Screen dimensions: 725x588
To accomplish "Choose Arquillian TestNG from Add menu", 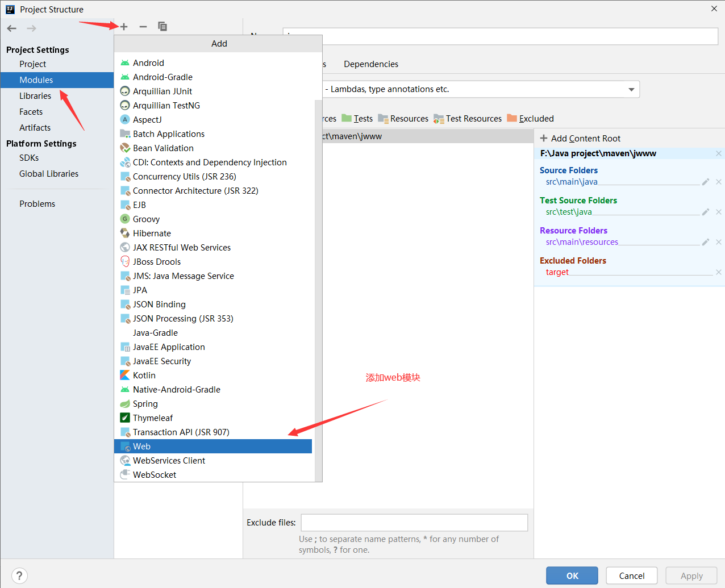I will click(213, 106).
